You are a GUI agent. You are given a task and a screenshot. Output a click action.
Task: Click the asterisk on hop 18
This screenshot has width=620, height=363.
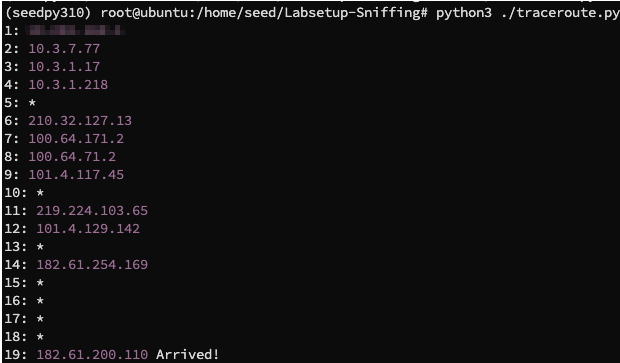coord(40,337)
